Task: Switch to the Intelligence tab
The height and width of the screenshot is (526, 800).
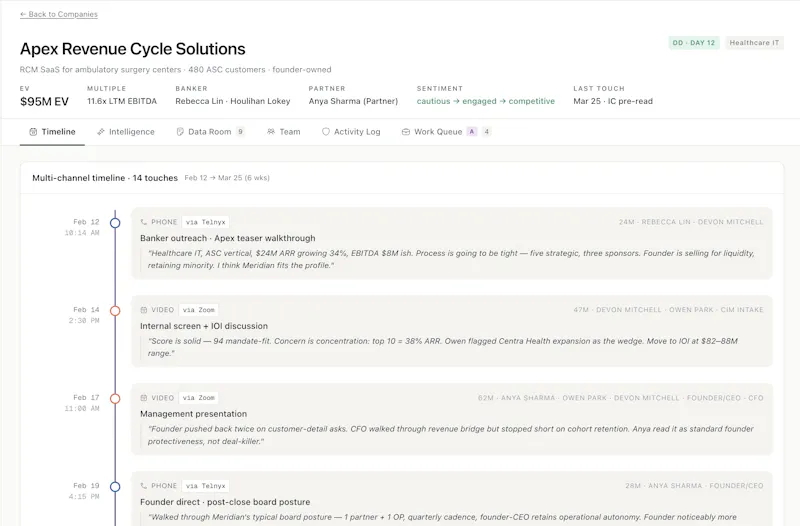Action: pos(126,132)
